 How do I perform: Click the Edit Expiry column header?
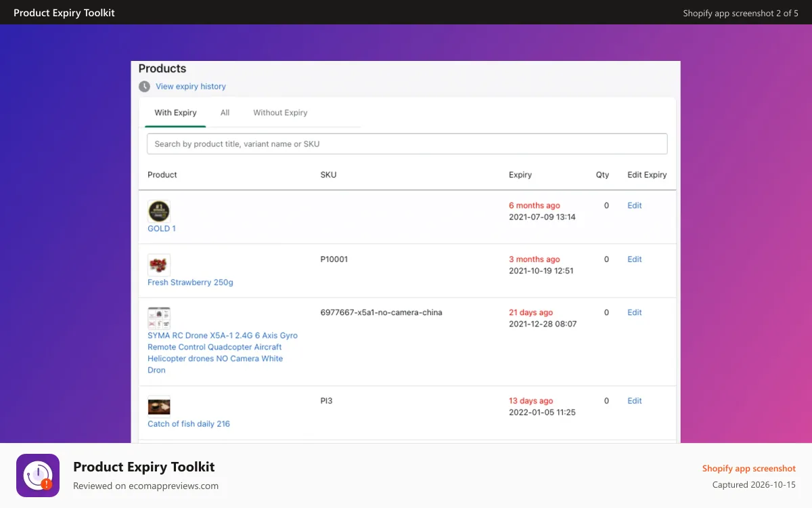click(x=647, y=175)
